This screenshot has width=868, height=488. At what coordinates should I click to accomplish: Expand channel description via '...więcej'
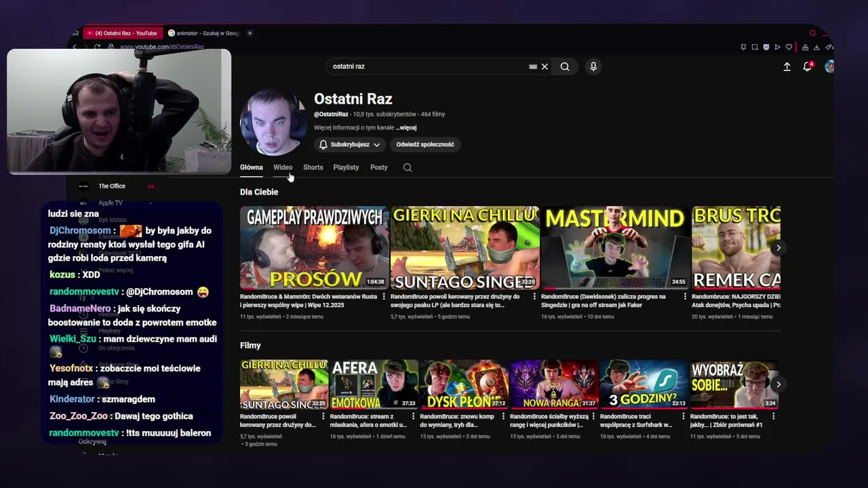click(406, 127)
